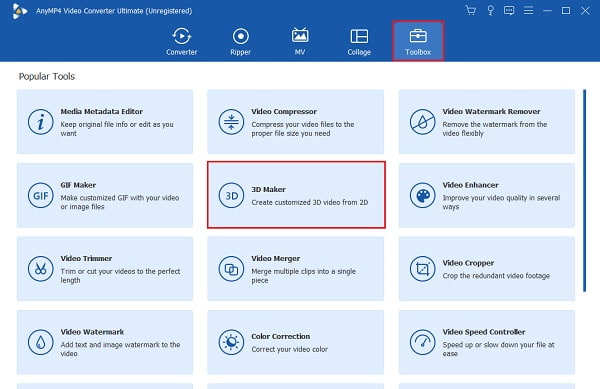Screen dimensions: 600x389
Task: Click the Video Watermark Remover icon
Action: [x=422, y=122]
